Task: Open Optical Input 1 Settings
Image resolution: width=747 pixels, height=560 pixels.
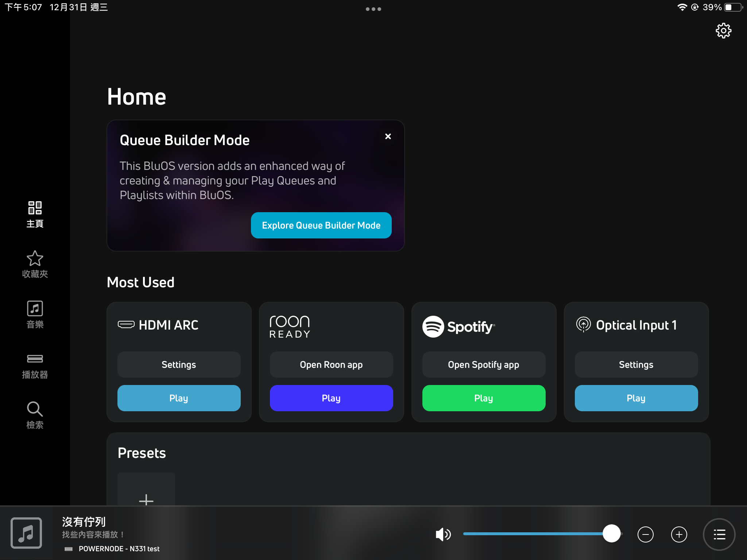Action: point(636,365)
